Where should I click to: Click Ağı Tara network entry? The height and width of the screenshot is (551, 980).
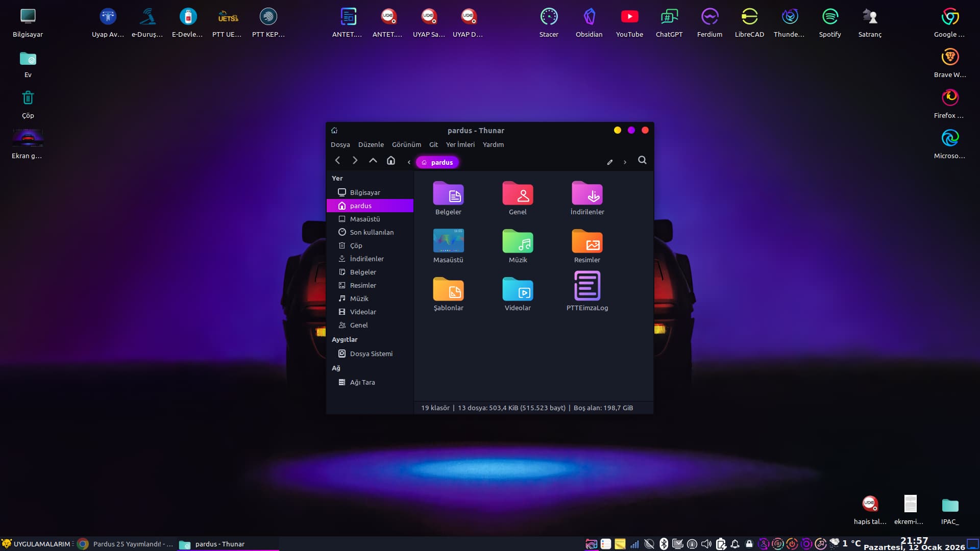[x=362, y=382]
